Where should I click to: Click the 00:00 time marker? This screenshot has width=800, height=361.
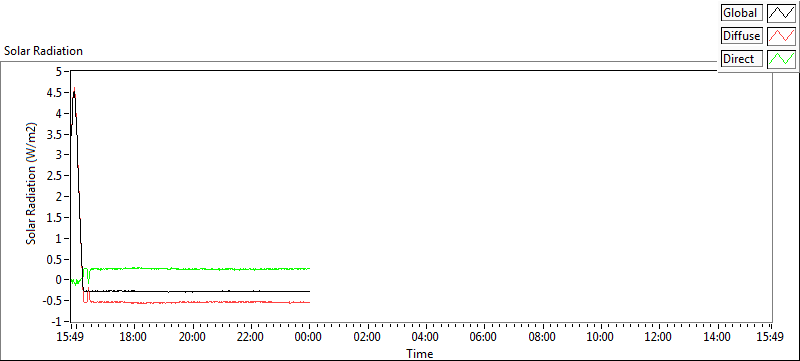309,337
